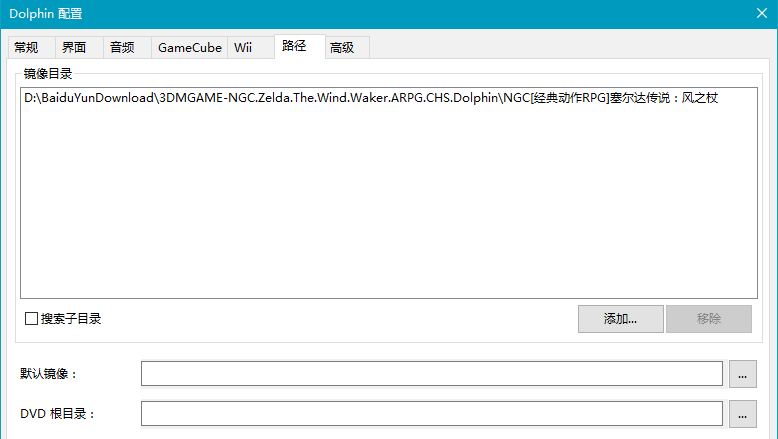Switch to the 常规 tab
The image size is (778, 439).
coord(32,48)
